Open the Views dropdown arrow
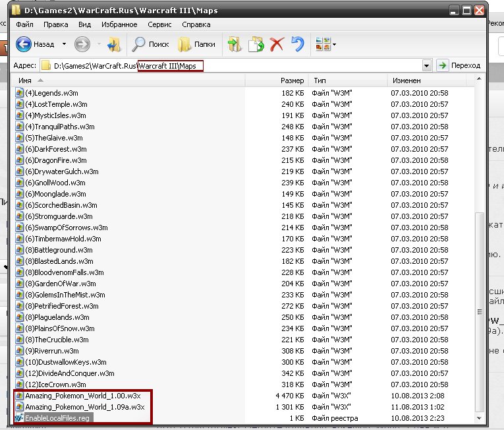 334,44
